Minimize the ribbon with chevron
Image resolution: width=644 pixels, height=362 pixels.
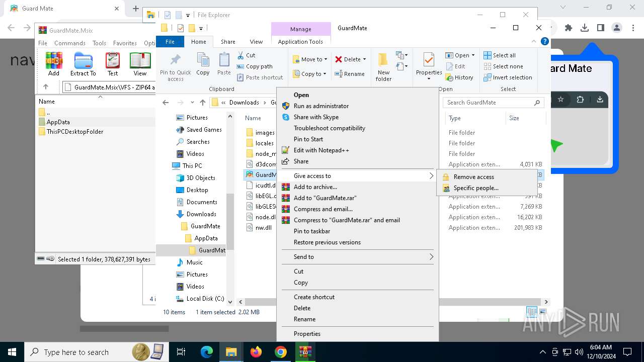(534, 42)
